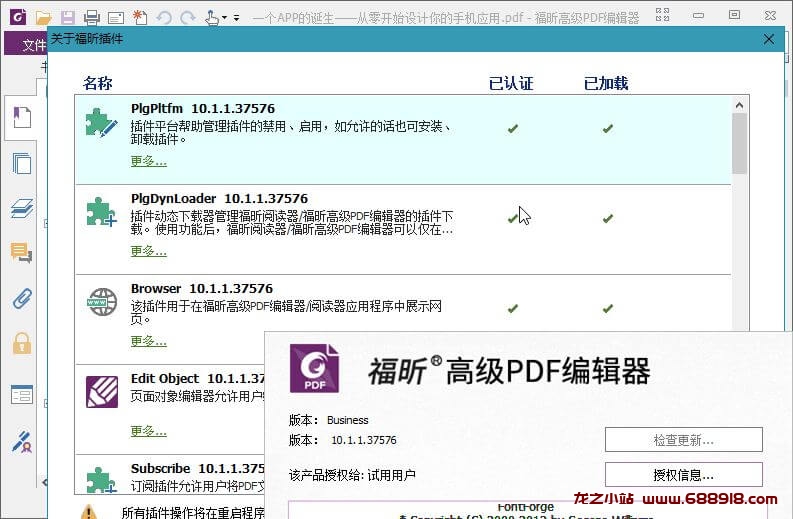
Task: Click the Foxit PDF logo in About box
Action: click(x=314, y=368)
